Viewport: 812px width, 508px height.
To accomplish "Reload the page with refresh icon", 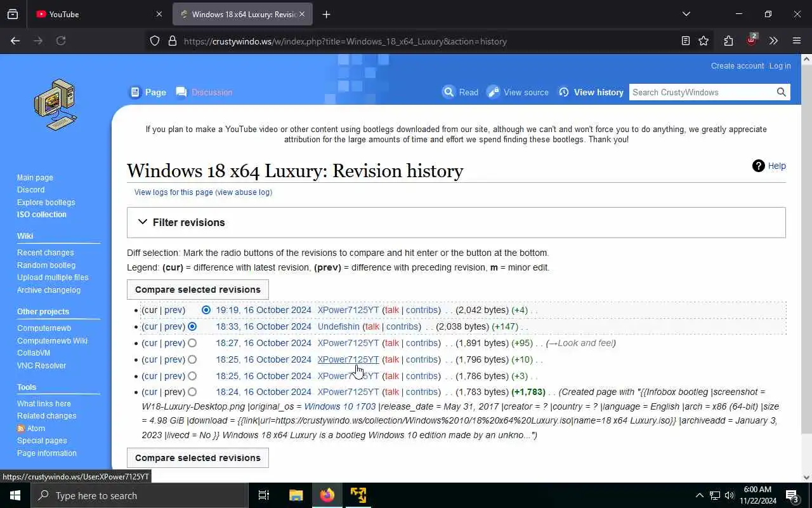I will tap(61, 41).
